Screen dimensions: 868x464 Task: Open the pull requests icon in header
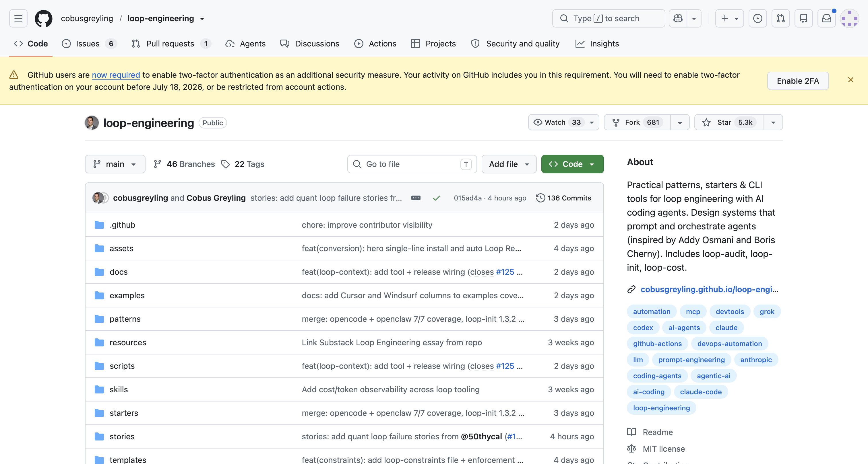[x=780, y=18]
